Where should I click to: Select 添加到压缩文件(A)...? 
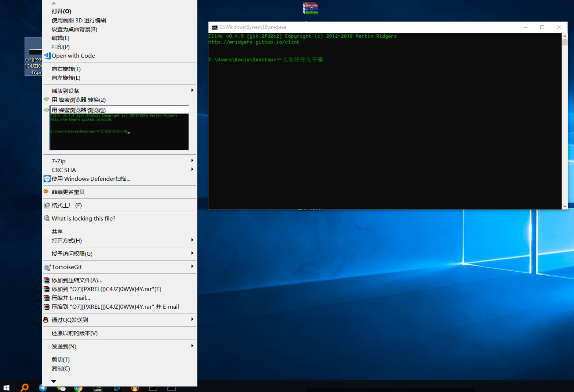[120, 280]
